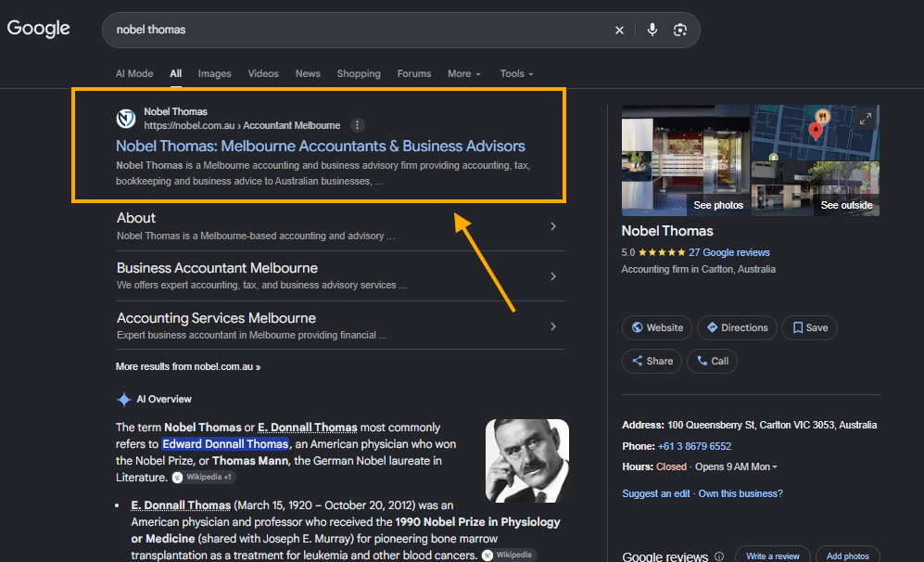This screenshot has width=924, height=562.
Task: Click the phone number +61 3 8679 6552
Action: tap(694, 446)
